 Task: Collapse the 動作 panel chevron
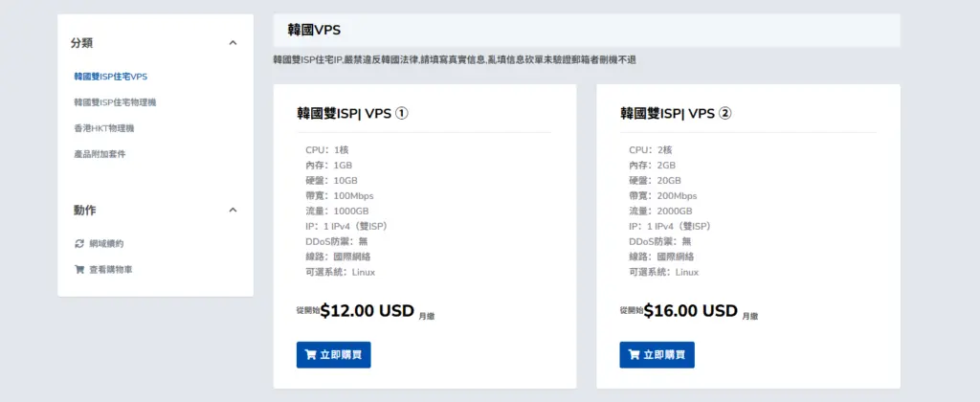(233, 210)
